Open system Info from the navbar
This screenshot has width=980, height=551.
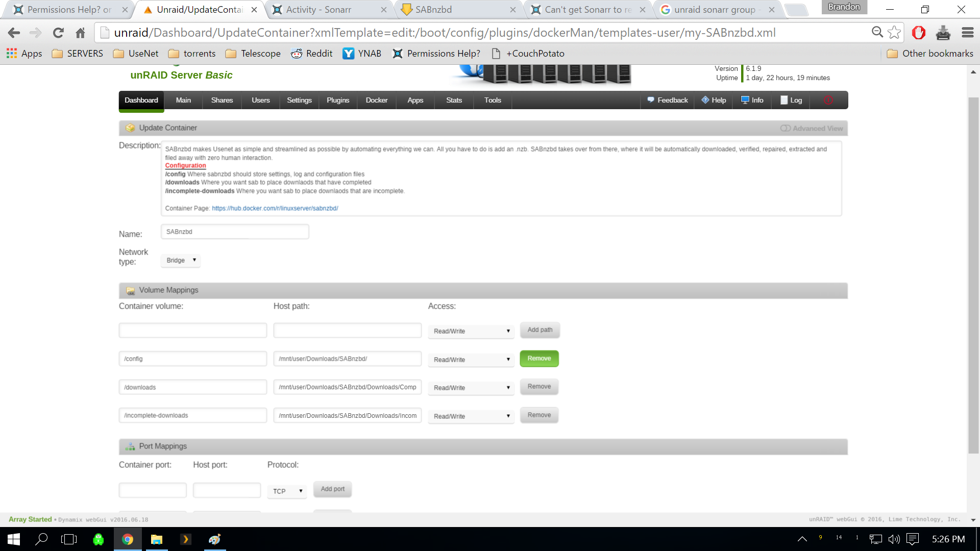click(752, 101)
